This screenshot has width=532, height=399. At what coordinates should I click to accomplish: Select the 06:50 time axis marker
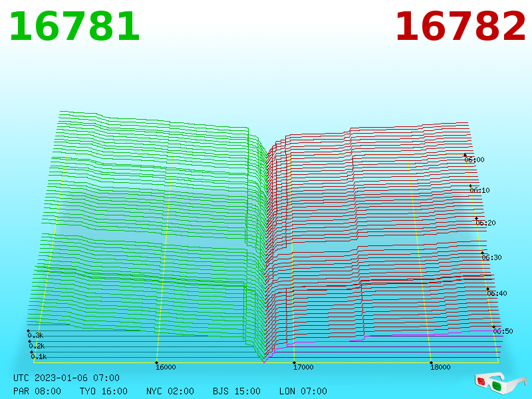tap(503, 331)
